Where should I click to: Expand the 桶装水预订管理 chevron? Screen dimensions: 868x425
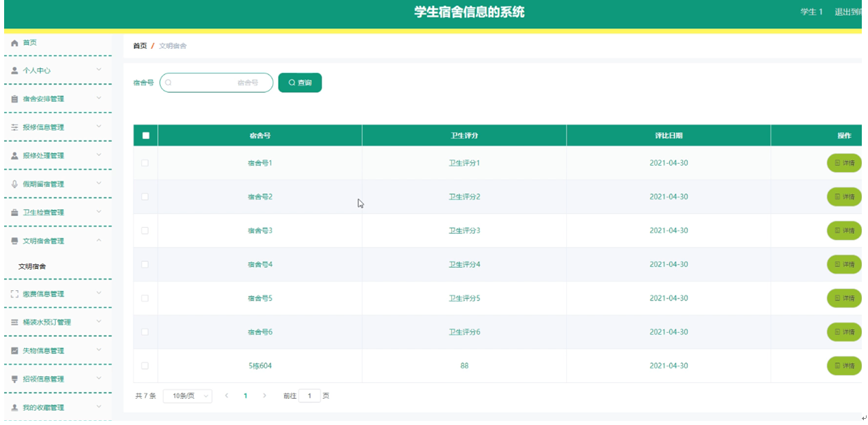(x=99, y=321)
